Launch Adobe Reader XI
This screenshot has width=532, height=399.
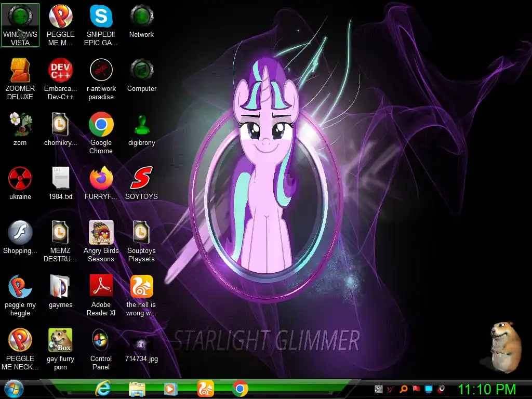click(101, 295)
